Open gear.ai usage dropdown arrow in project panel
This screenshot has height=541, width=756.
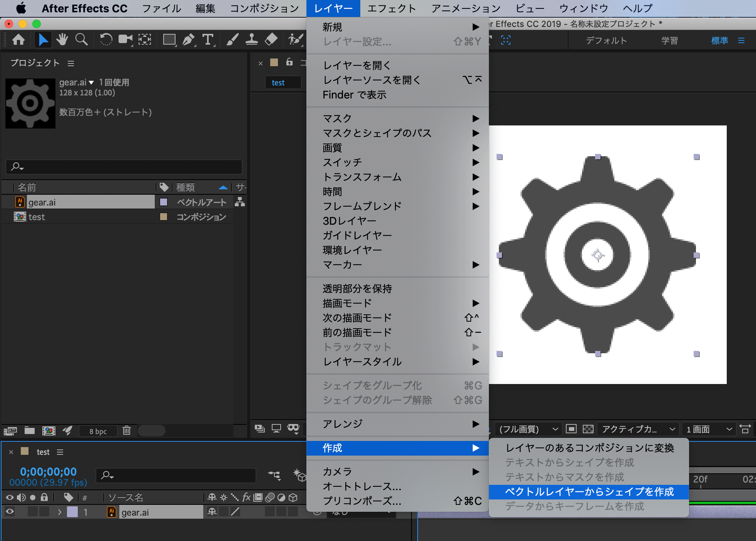click(91, 82)
